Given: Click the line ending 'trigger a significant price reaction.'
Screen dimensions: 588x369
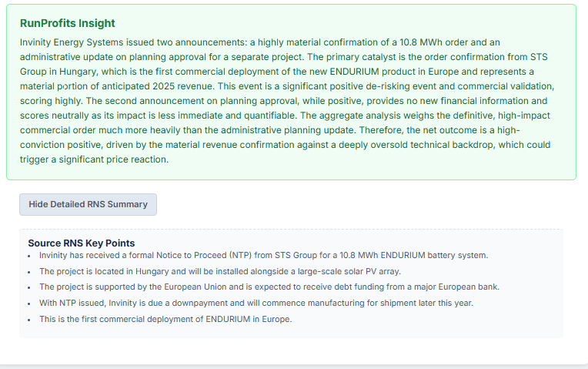Looking at the screenshot, I should (x=94, y=159).
